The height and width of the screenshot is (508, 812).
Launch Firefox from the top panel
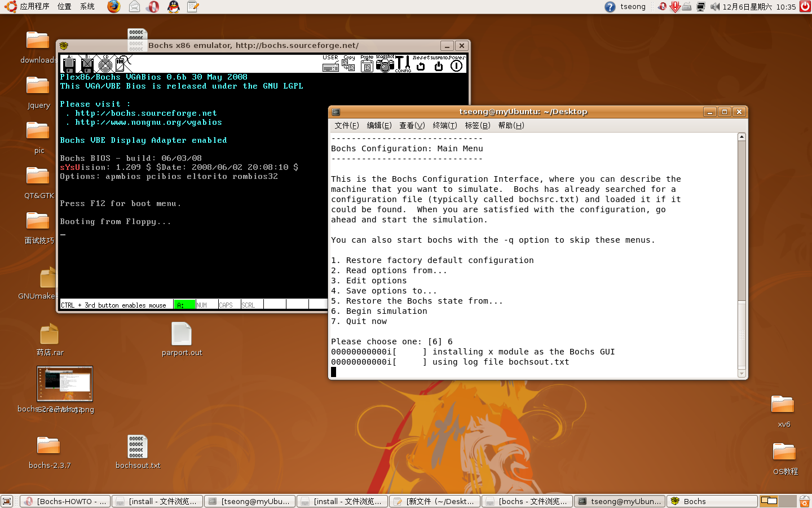tap(114, 7)
